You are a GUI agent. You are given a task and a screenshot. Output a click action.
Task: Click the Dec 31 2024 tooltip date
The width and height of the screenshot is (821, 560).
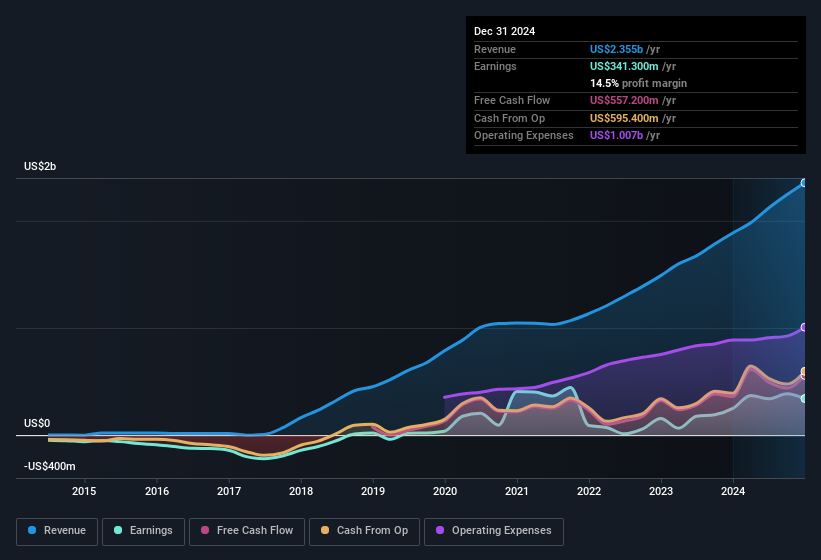(504, 31)
